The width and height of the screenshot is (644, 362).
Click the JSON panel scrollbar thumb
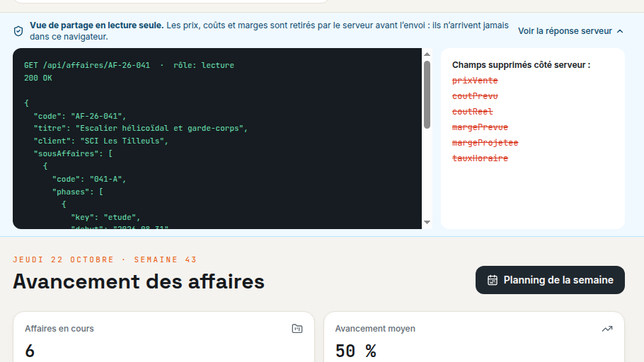coord(427,95)
